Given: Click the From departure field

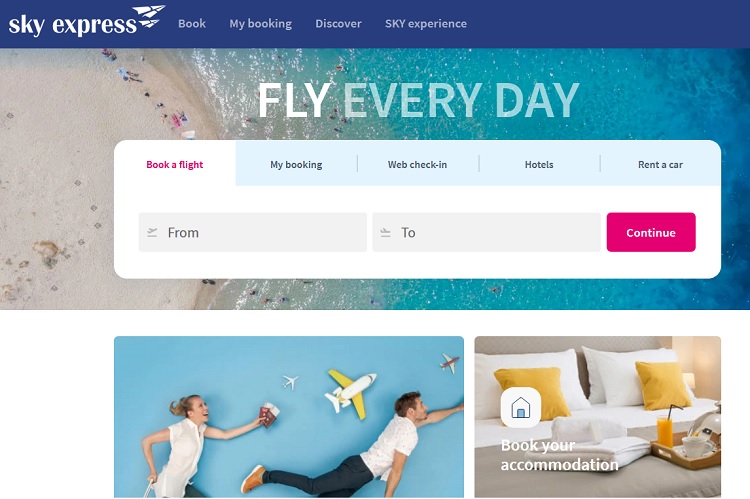Looking at the screenshot, I should click(x=253, y=233).
